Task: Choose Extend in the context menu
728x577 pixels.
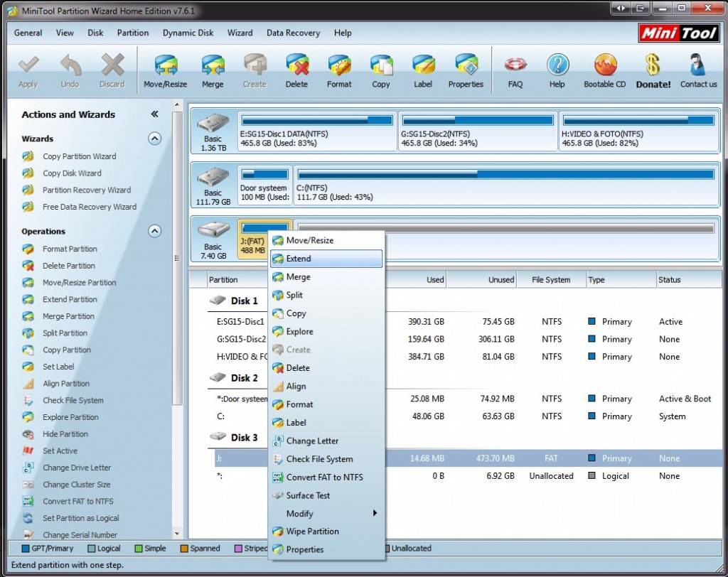Action: coord(326,259)
